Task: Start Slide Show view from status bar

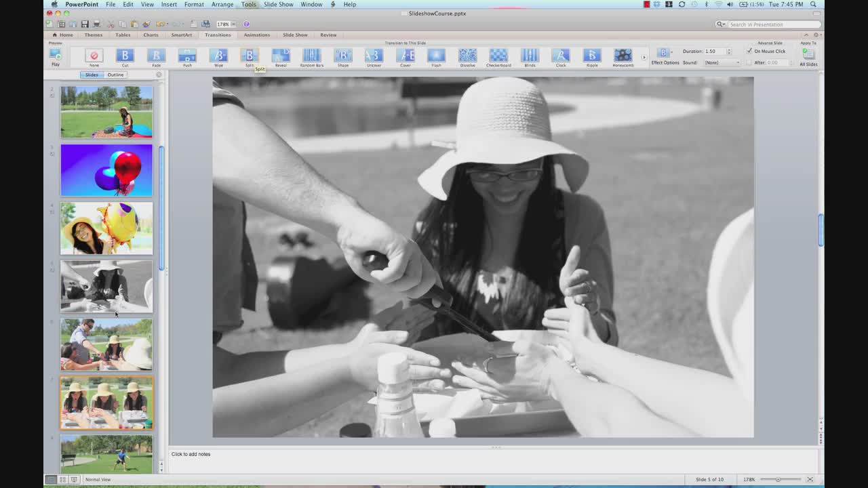Action: (74, 479)
